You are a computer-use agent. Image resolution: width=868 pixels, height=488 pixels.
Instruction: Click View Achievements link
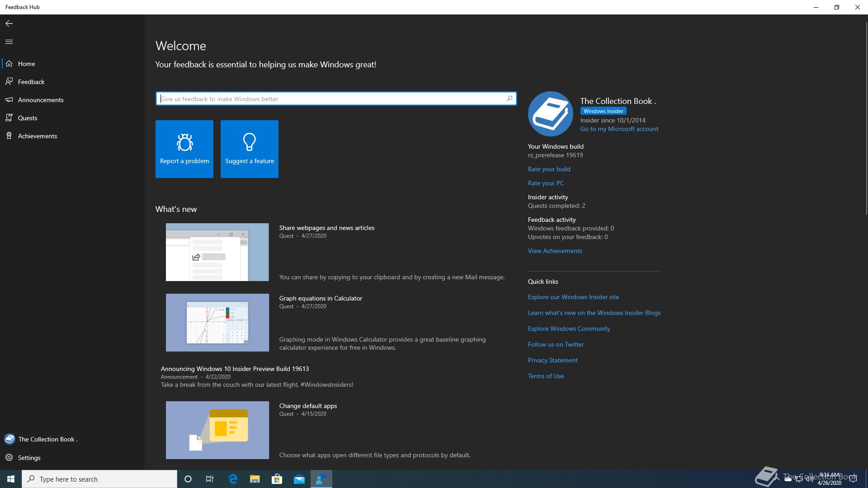pyautogui.click(x=555, y=251)
